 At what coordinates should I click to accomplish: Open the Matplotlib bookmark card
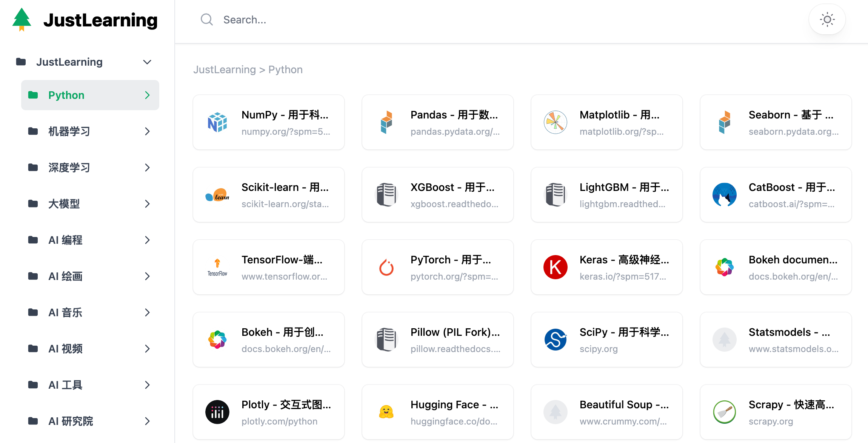pyautogui.click(x=606, y=122)
